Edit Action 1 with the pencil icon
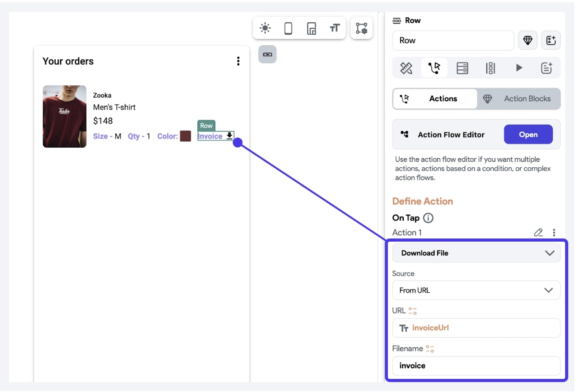This screenshot has height=392, width=577. (538, 232)
